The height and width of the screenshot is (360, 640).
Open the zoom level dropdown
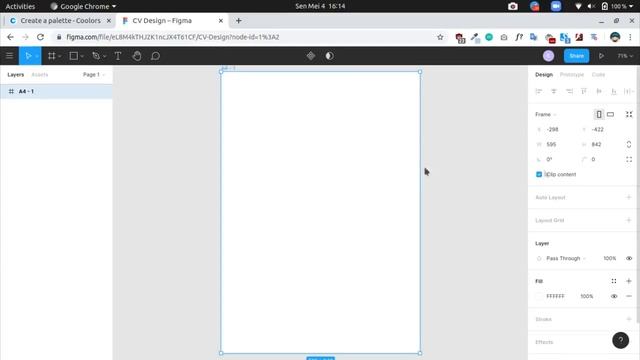click(x=625, y=56)
